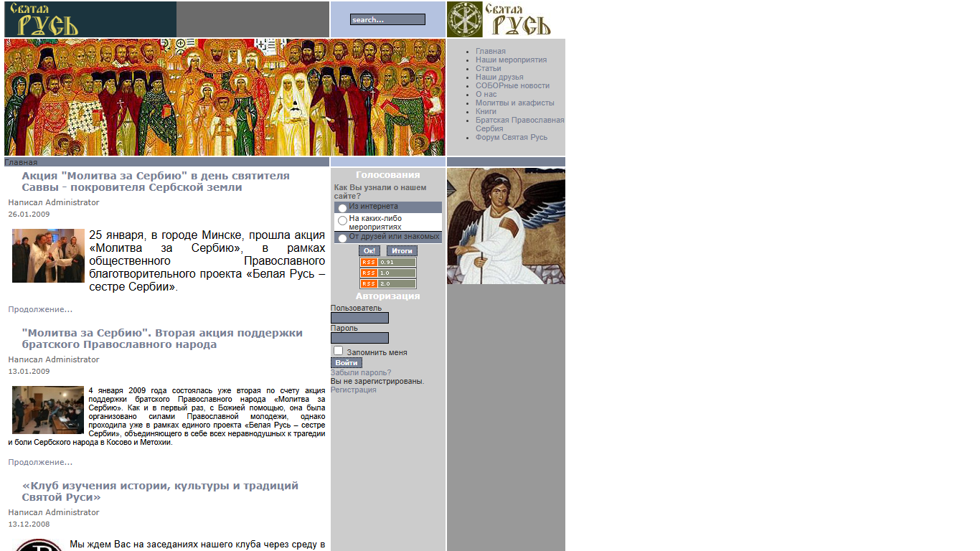The width and height of the screenshot is (980, 551).
Task: Click the priest photo thumbnail in the first article
Action: point(48,255)
